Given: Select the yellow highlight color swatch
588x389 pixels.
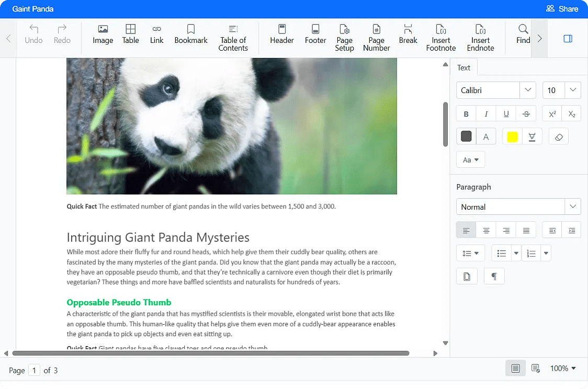Looking at the screenshot, I should (x=511, y=136).
